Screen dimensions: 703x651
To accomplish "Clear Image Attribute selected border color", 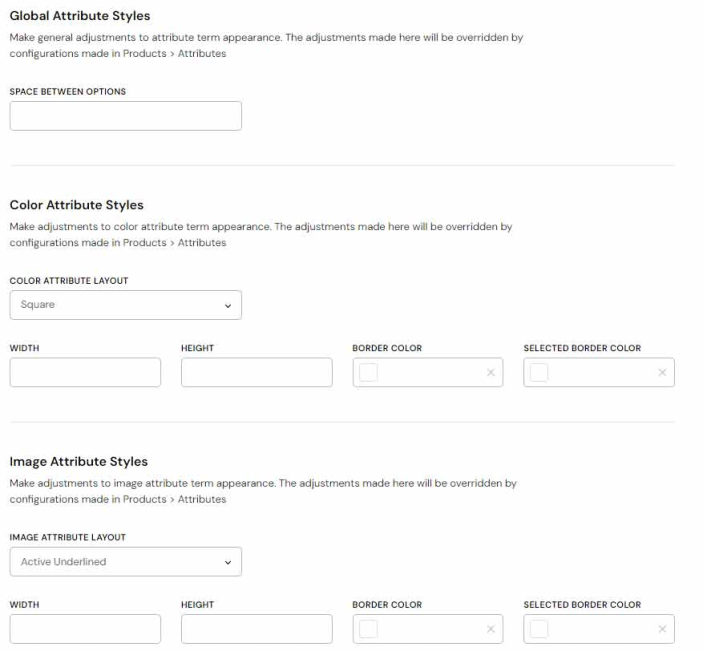I will coord(662,629).
